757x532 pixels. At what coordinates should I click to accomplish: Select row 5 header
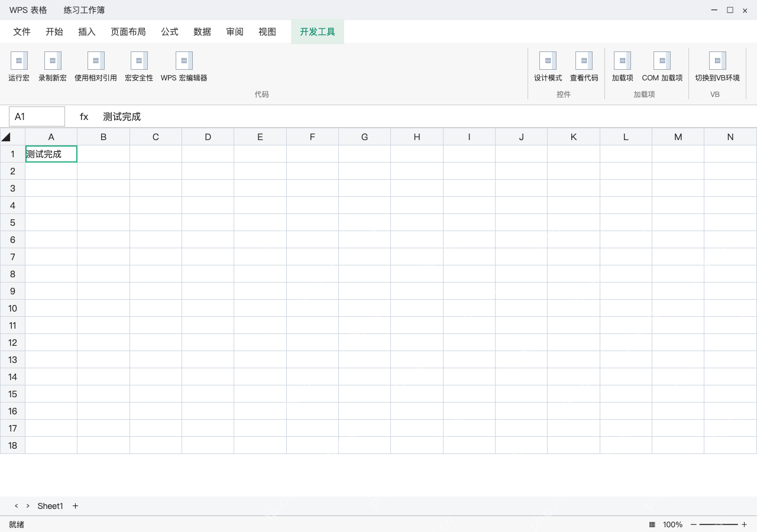click(x=12, y=222)
